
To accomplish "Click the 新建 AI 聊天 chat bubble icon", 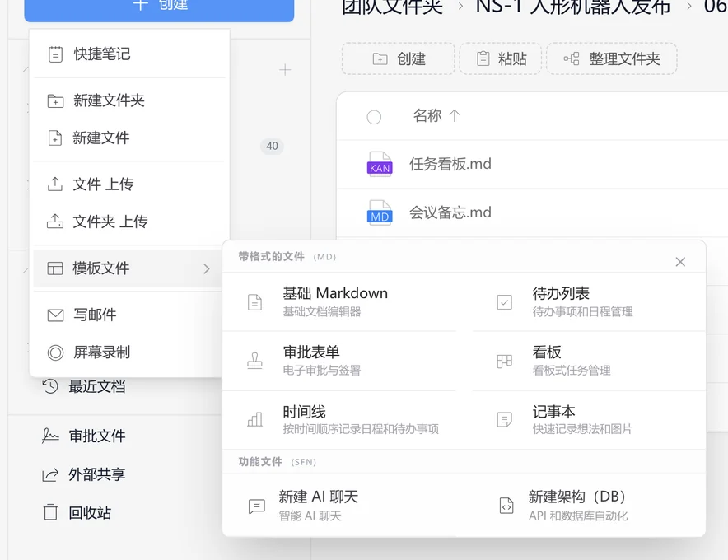I will (x=256, y=506).
